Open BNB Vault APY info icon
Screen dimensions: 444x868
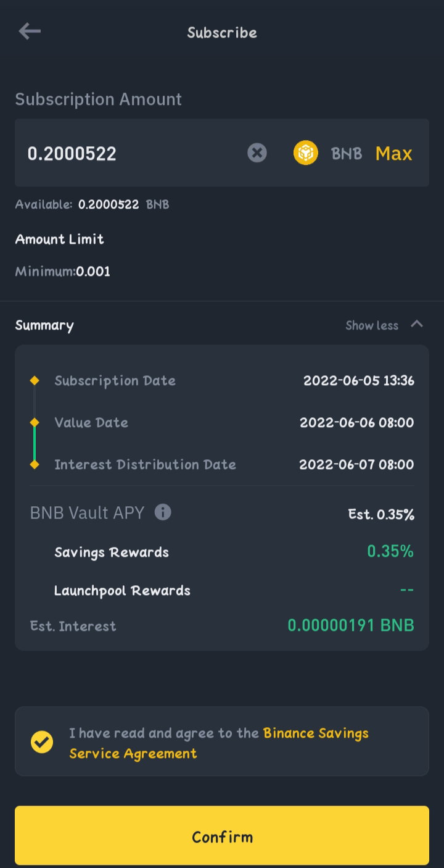coord(163,512)
